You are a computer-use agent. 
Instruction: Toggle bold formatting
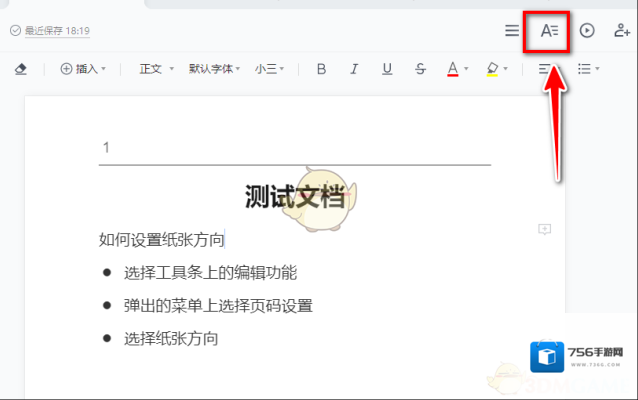321,69
